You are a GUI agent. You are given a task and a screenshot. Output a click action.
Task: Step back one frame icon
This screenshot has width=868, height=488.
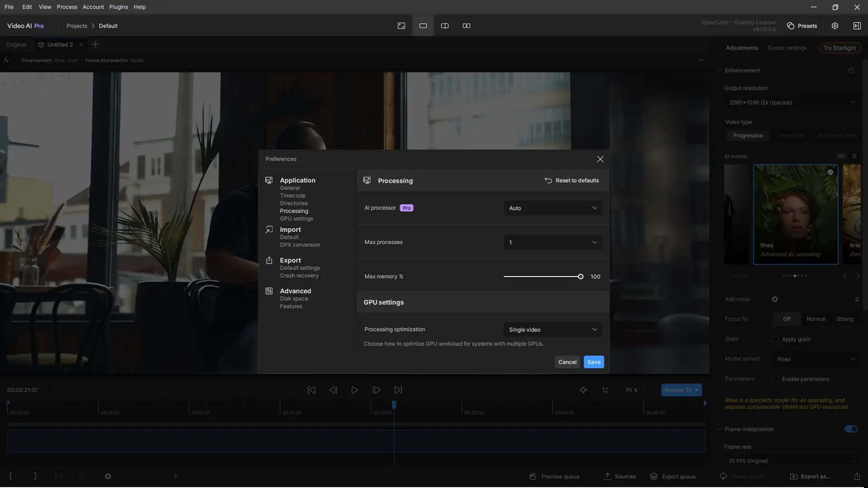pyautogui.click(x=333, y=390)
